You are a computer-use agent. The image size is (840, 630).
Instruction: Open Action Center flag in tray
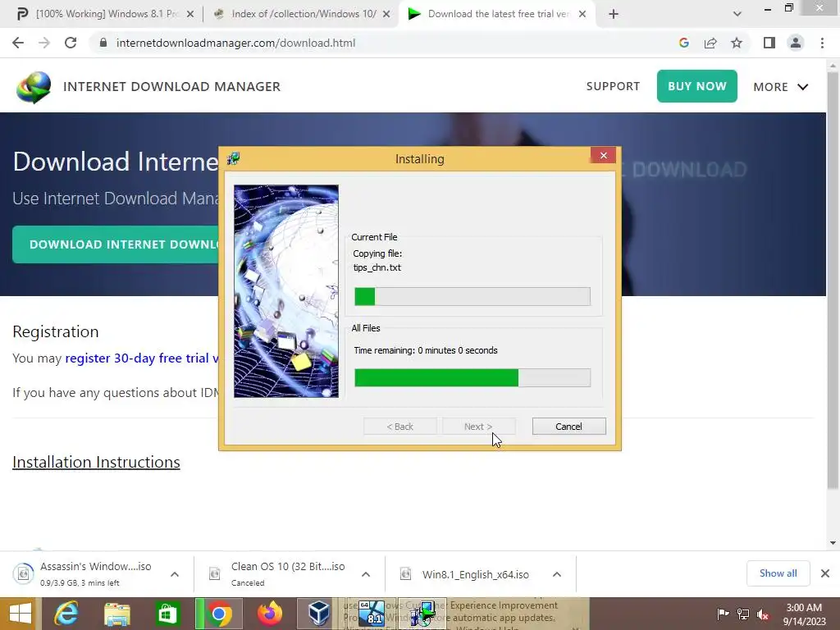[x=723, y=614]
